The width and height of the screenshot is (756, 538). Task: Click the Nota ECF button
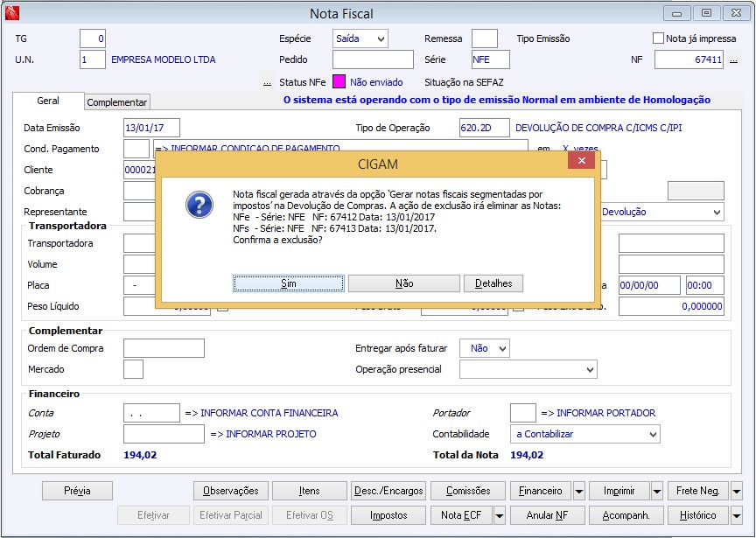click(461, 515)
